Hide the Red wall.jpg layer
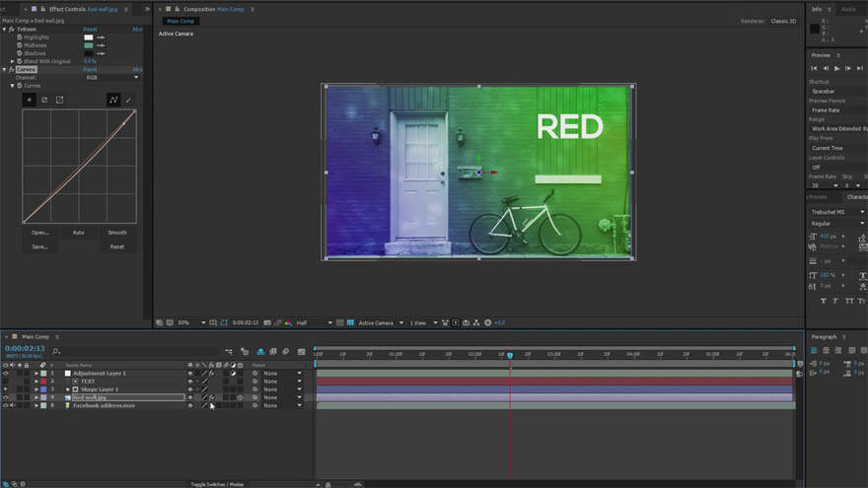Screen dimensions: 868x488 (x=6, y=397)
